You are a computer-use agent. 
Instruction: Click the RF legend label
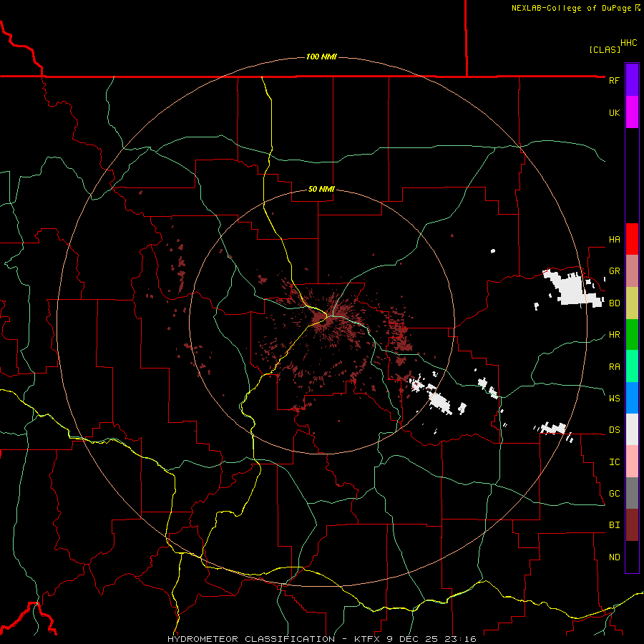(x=614, y=80)
